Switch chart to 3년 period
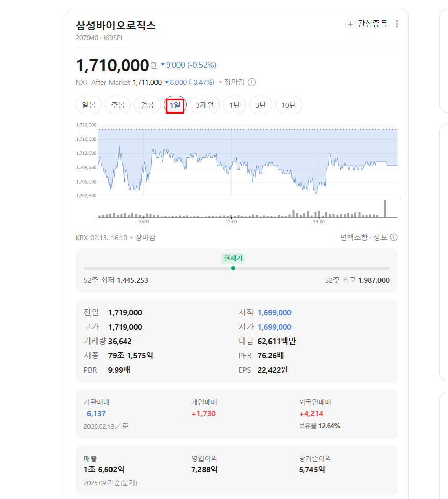Screen dimensions: 448x499 (260, 105)
